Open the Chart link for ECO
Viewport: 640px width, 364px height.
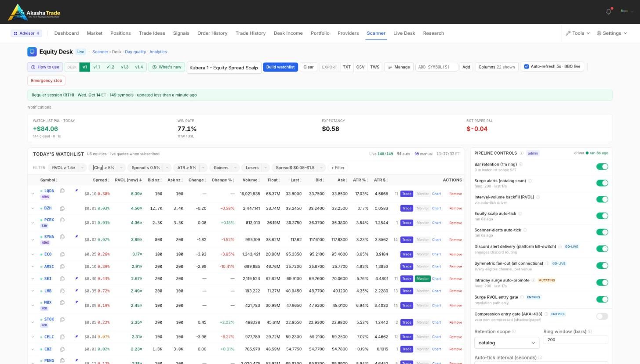(x=436, y=254)
